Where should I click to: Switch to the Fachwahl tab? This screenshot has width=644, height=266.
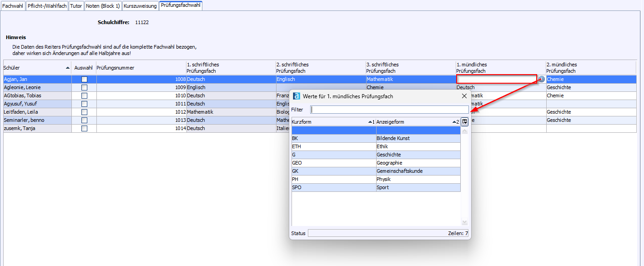coord(13,6)
